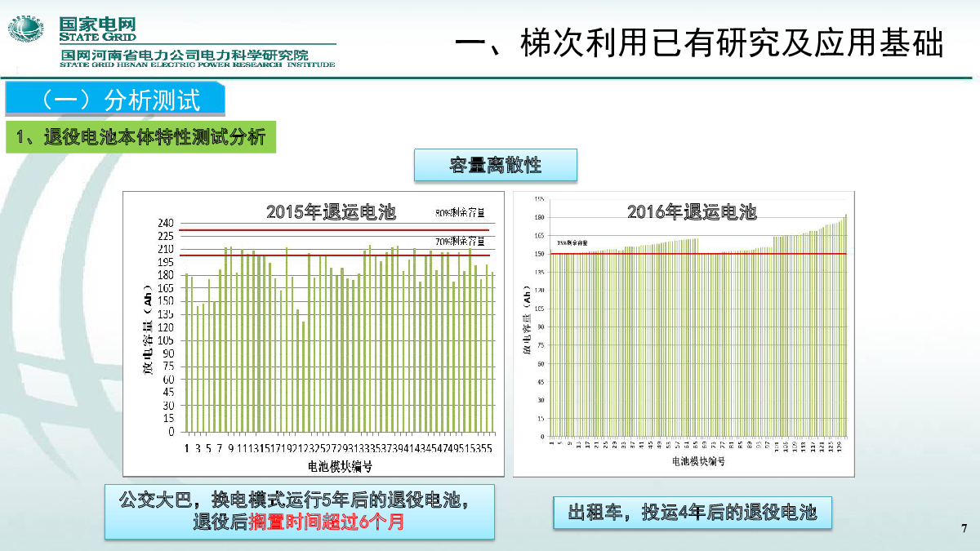
Task: Click the slide page number 7
Action: pyautogui.click(x=964, y=527)
